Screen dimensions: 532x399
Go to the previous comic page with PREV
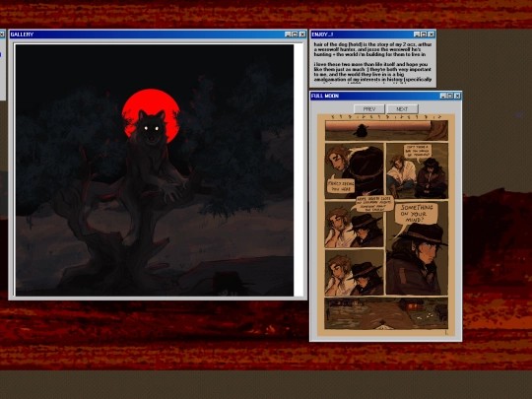tap(369, 109)
